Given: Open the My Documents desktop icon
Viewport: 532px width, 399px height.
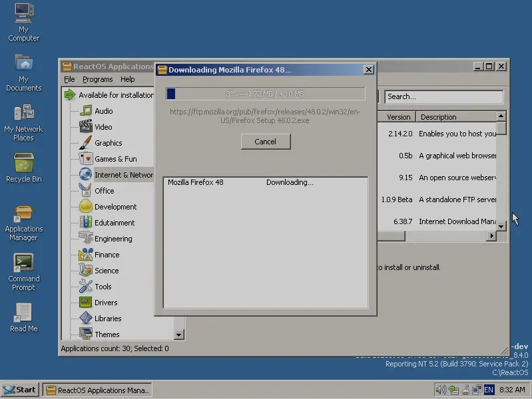Looking at the screenshot, I should point(23,72).
